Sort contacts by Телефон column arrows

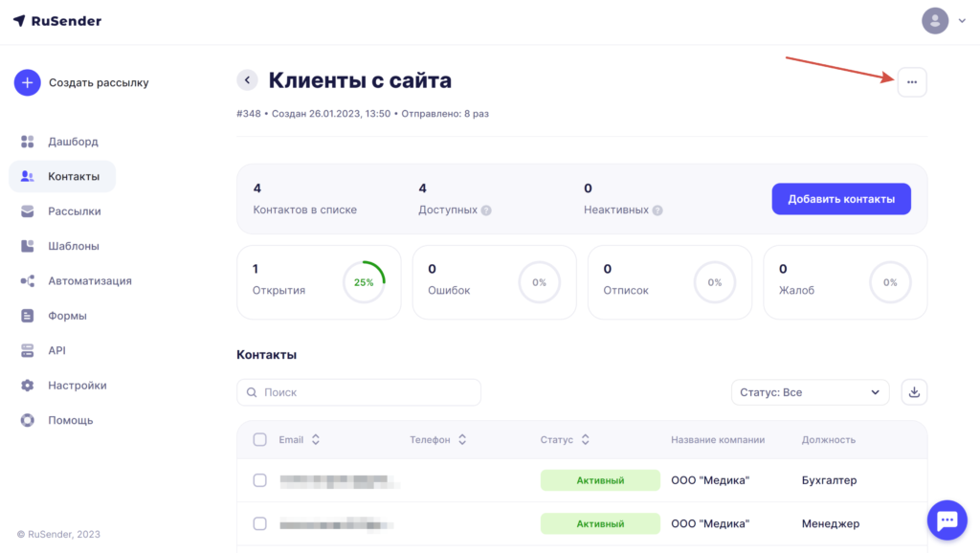pyautogui.click(x=462, y=440)
